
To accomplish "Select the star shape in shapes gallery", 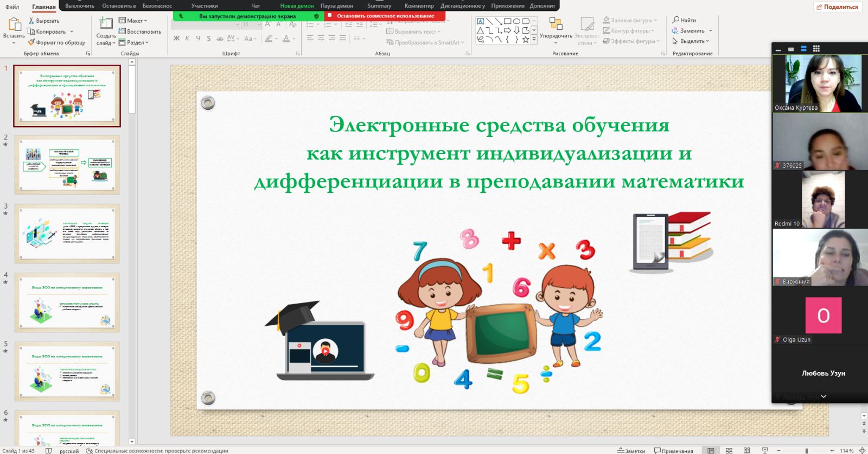I will click(525, 40).
